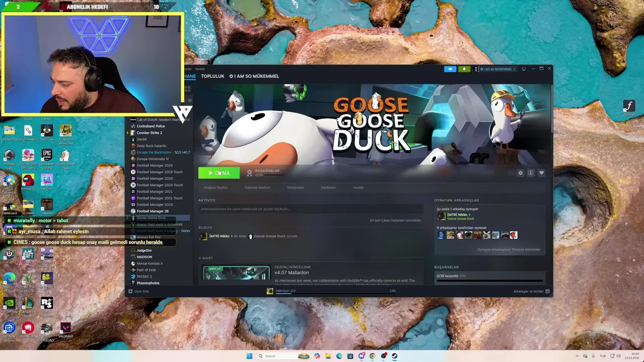Click Oyun Ekle at bottom of library

pos(138,291)
